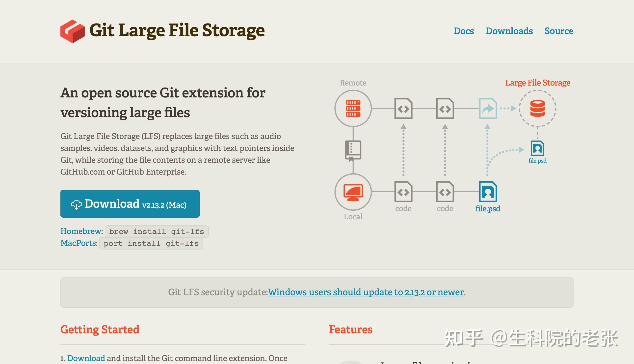Click the Getting Started heading
The width and height of the screenshot is (634, 364).
[x=100, y=329]
